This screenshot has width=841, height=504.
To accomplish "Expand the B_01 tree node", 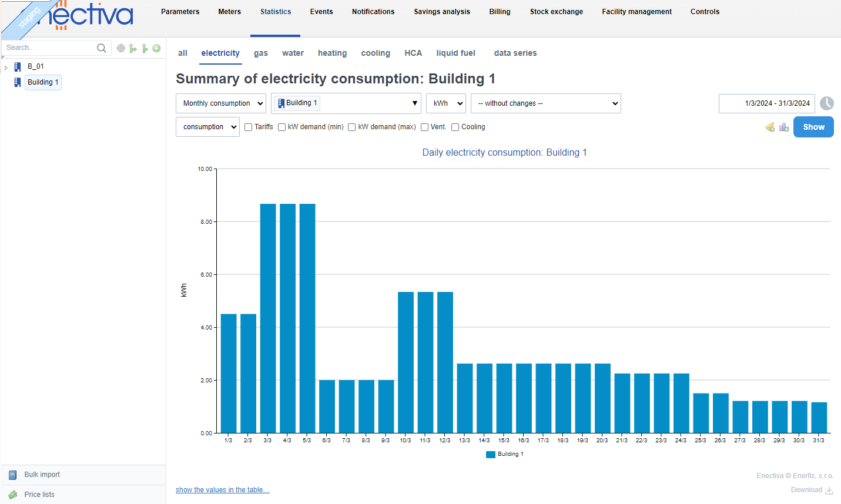I will [6, 67].
